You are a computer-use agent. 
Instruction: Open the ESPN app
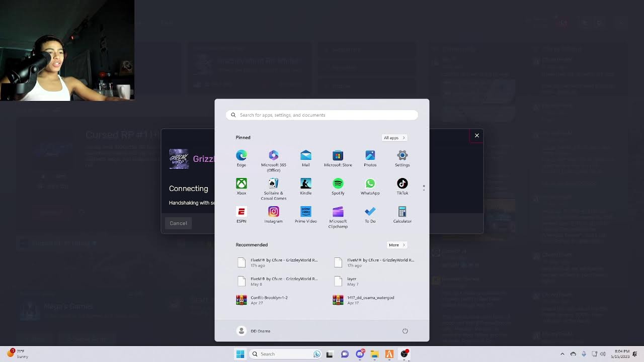coord(242,215)
